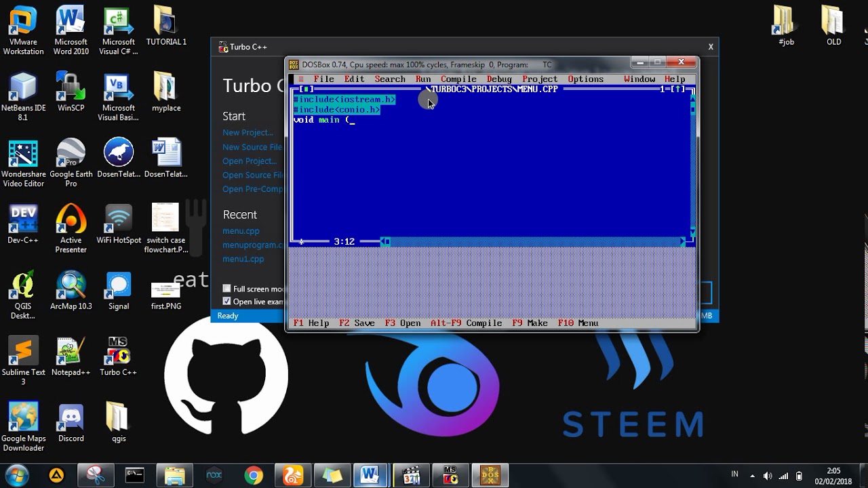Viewport: 868px width, 488px height.
Task: Open the TUTORIAL 1 folder
Action: pos(166,26)
